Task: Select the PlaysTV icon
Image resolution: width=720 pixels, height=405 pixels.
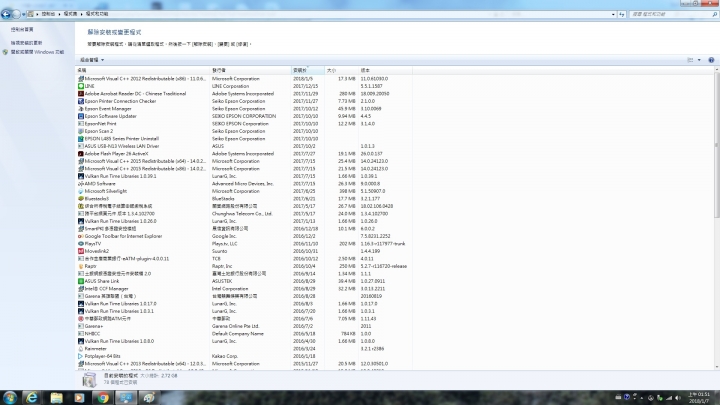Action: (x=81, y=244)
